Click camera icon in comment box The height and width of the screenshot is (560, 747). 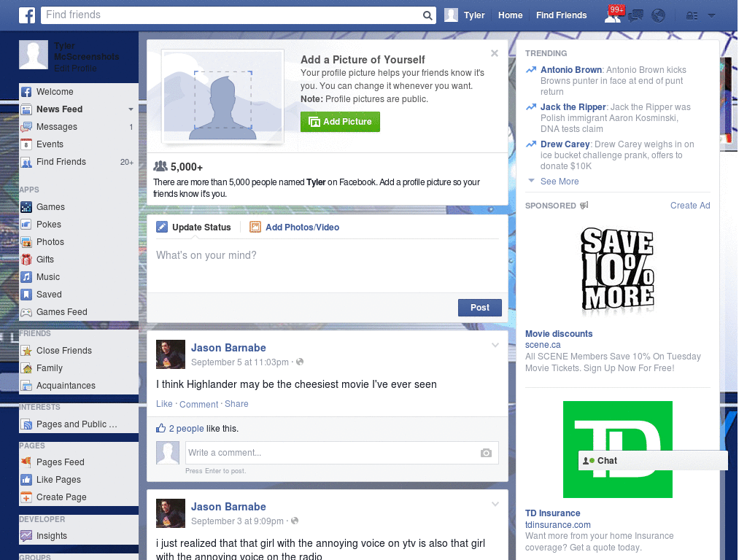pyautogui.click(x=486, y=453)
